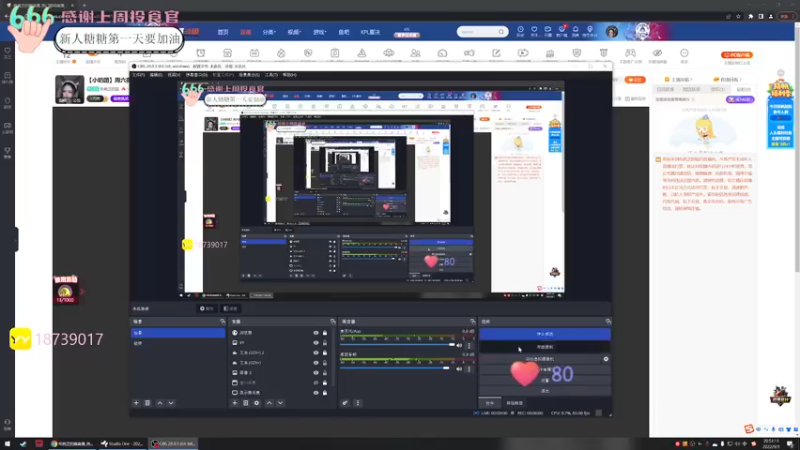Open advanced audio properties in the mixer
Image resolution: width=800 pixels, height=450 pixels.
[345, 403]
